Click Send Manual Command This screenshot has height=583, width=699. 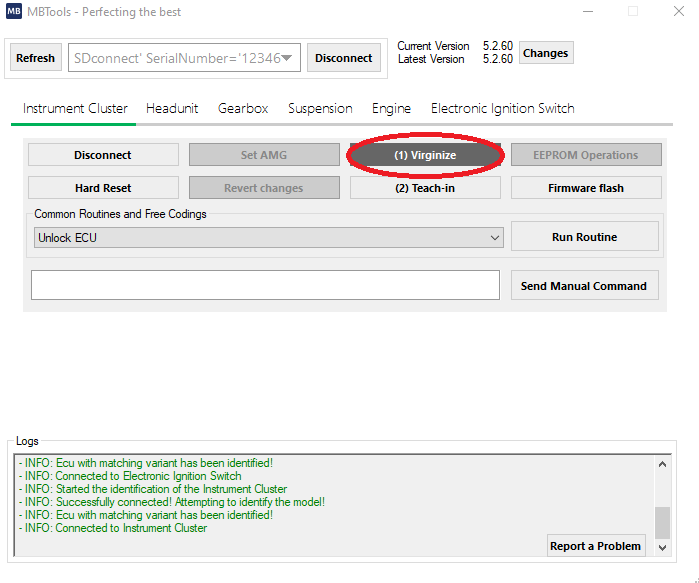point(584,286)
